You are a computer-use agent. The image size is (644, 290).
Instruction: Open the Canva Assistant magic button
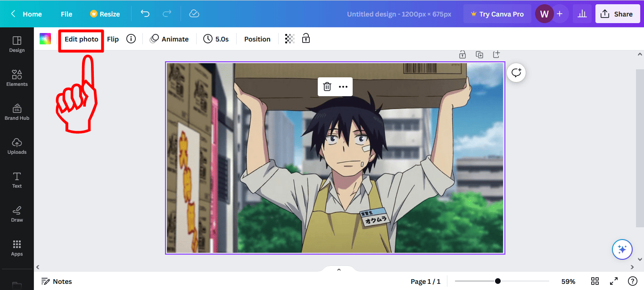tap(622, 249)
